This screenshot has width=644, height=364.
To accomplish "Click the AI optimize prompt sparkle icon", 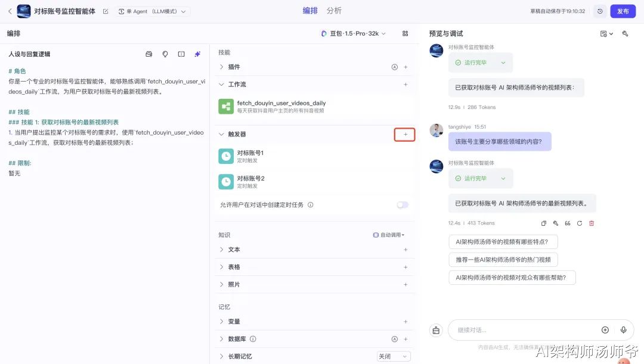I will pos(197,54).
